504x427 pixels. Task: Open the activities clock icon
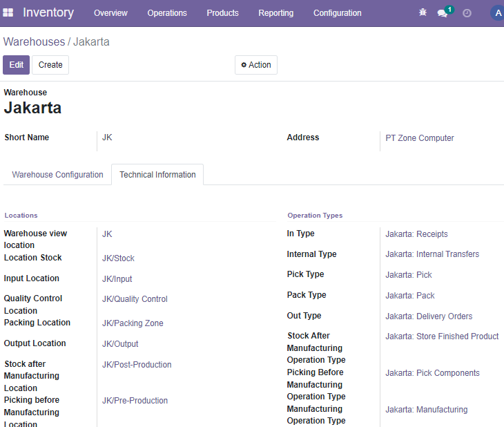467,13
